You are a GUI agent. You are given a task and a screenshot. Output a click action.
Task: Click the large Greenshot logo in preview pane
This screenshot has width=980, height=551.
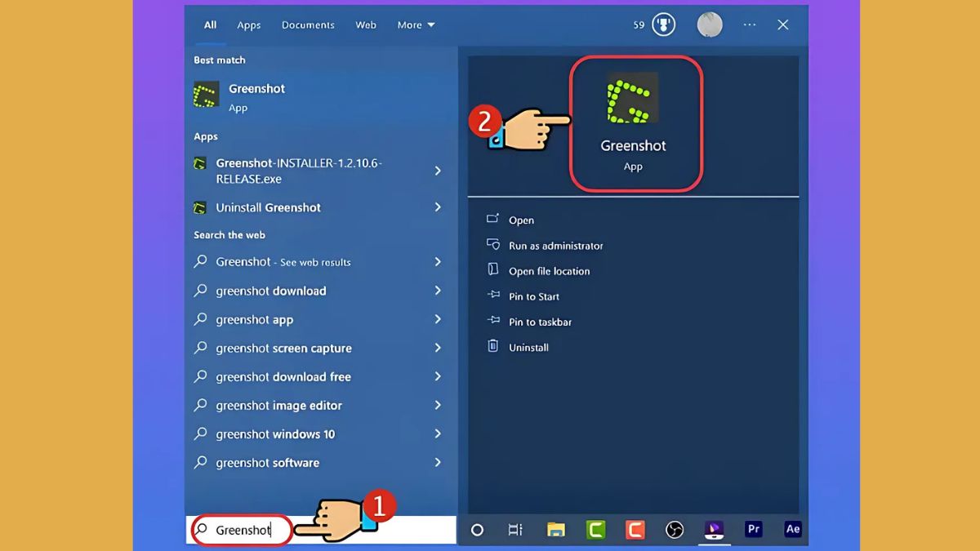pos(633,97)
